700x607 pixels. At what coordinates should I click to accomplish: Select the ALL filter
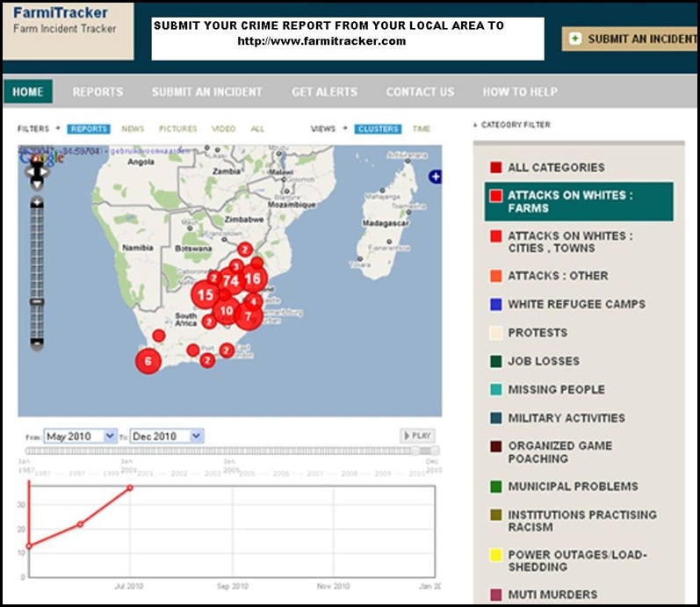tap(257, 128)
